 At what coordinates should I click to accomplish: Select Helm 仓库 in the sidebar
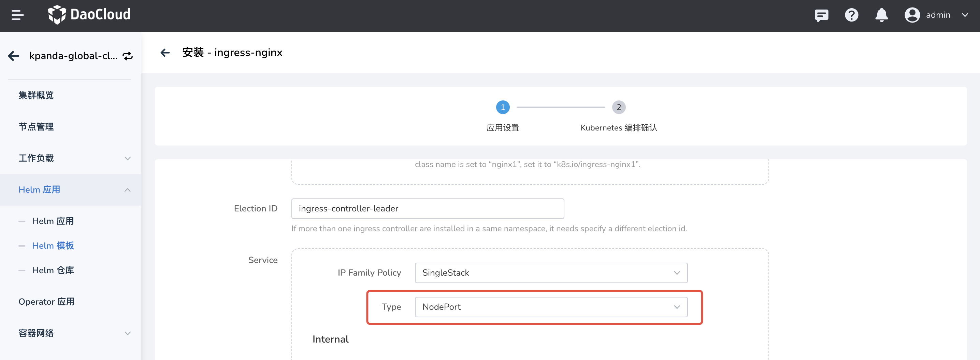(x=53, y=270)
